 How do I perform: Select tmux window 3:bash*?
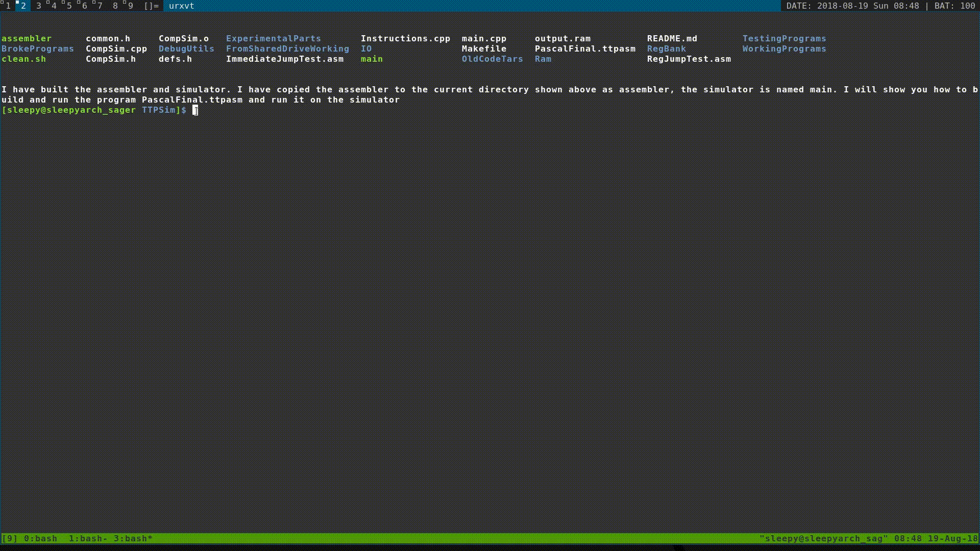point(133,538)
